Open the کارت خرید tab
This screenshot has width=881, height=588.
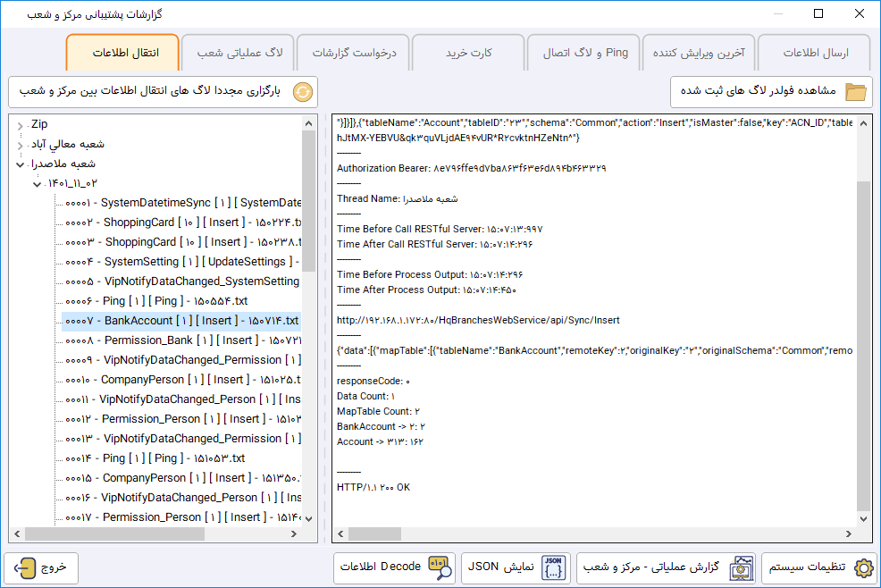tap(469, 54)
